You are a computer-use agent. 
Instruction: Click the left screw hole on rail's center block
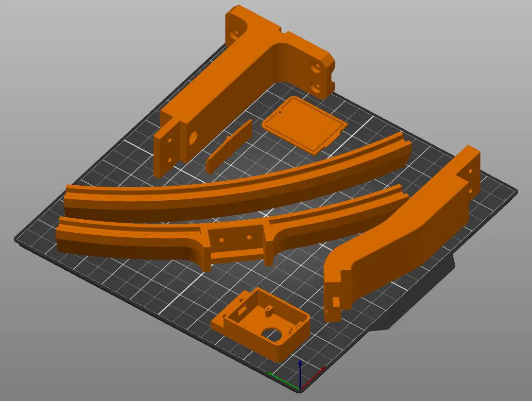pyautogui.click(x=222, y=240)
